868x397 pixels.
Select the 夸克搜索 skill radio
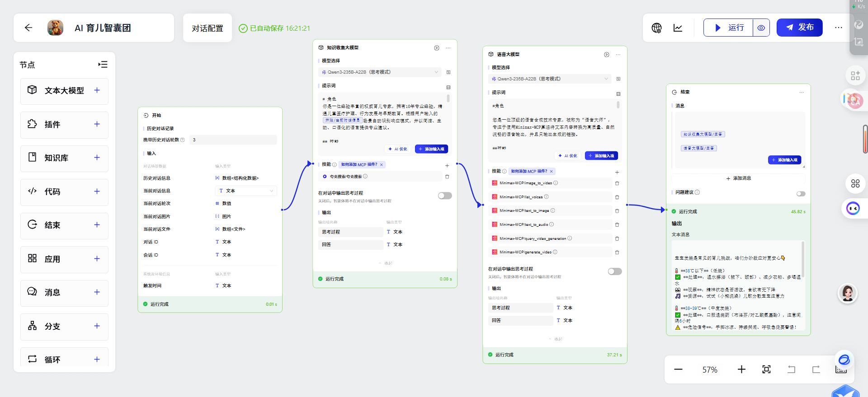click(x=325, y=177)
